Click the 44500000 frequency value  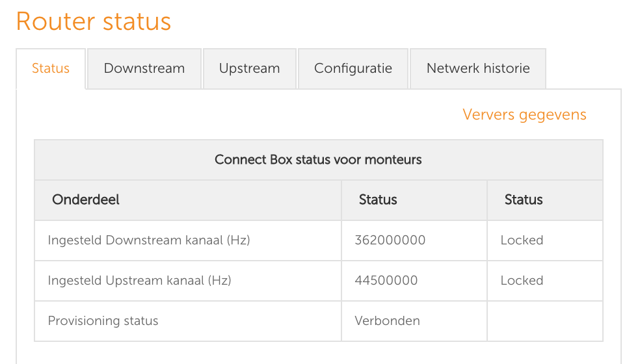(386, 280)
